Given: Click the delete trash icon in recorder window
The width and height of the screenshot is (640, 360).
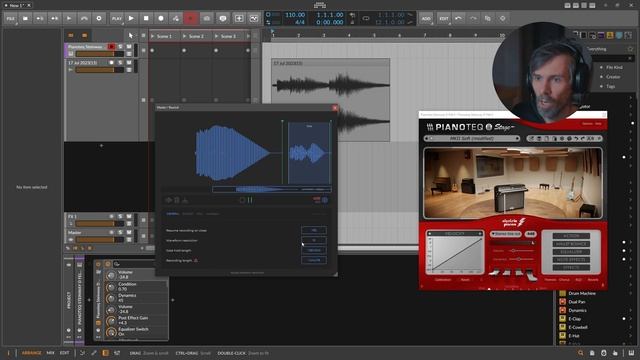Looking at the screenshot, I should point(177,200).
